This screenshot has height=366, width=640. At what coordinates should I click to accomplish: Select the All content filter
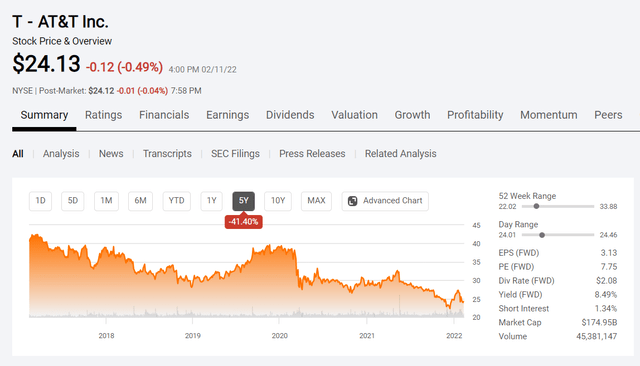(18, 154)
